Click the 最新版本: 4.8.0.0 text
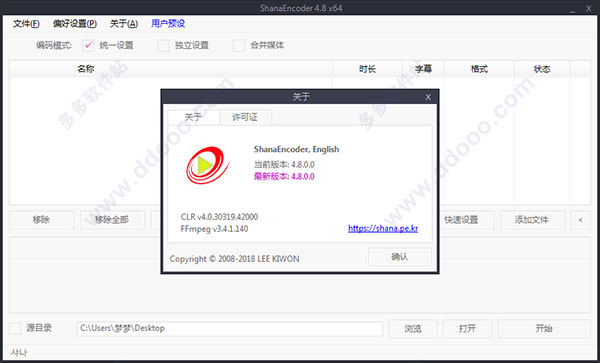The height and width of the screenshot is (363, 600). click(284, 176)
